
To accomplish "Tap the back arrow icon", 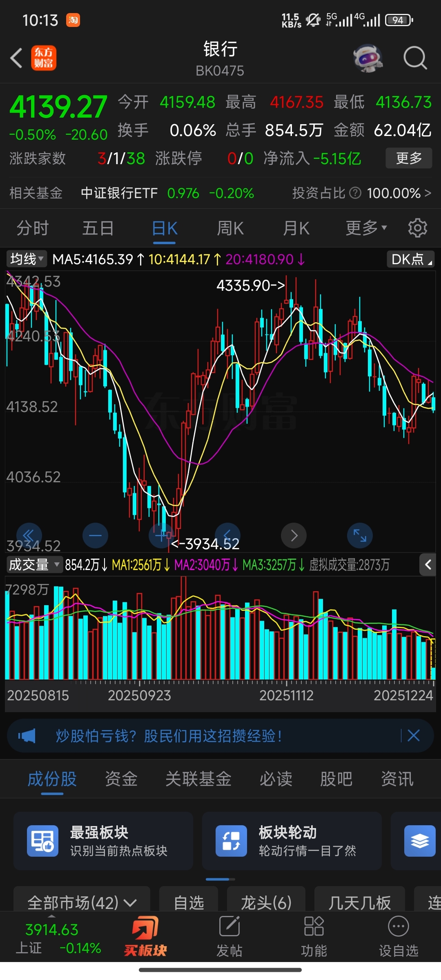I will pyautogui.click(x=16, y=58).
